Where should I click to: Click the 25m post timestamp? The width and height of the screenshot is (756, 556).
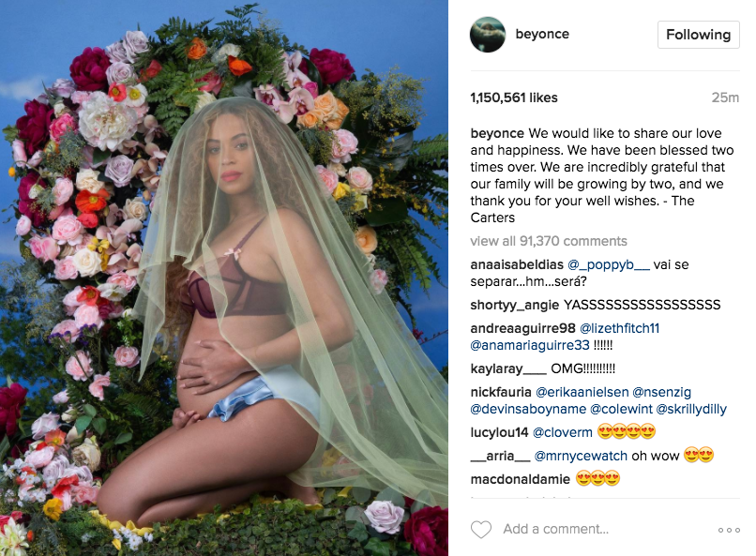[x=725, y=98]
